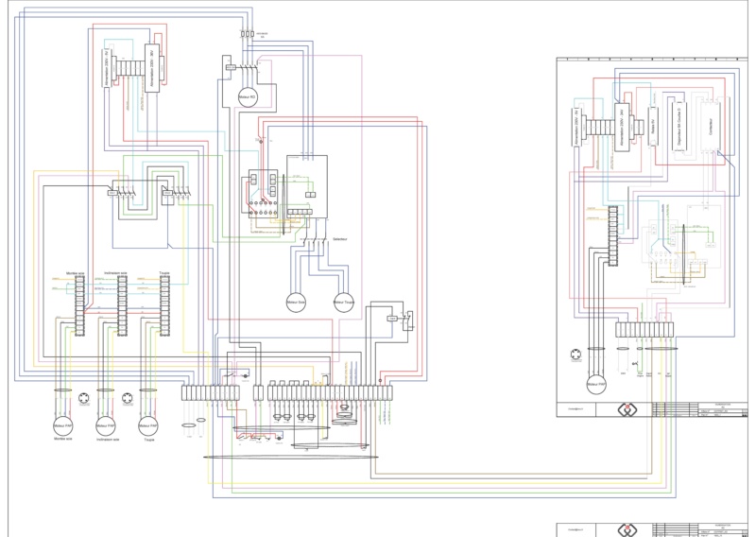The height and width of the screenshot is (537, 756).
Task: Click the logo in right panel title block
Action: click(627, 409)
